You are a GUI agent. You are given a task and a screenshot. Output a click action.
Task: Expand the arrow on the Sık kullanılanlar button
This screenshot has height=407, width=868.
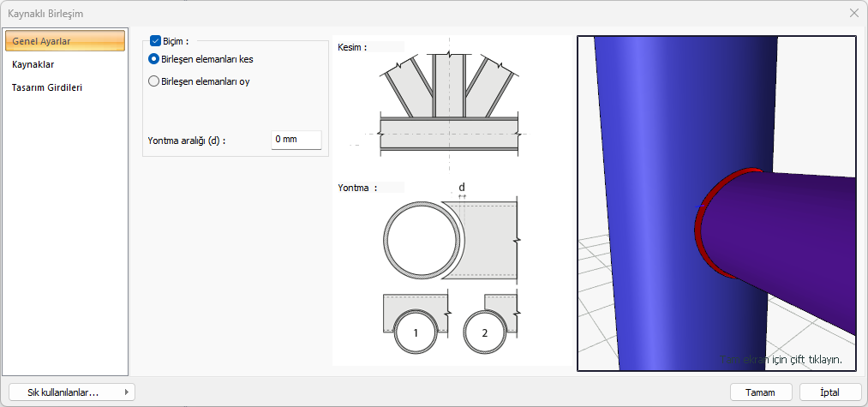pos(128,392)
